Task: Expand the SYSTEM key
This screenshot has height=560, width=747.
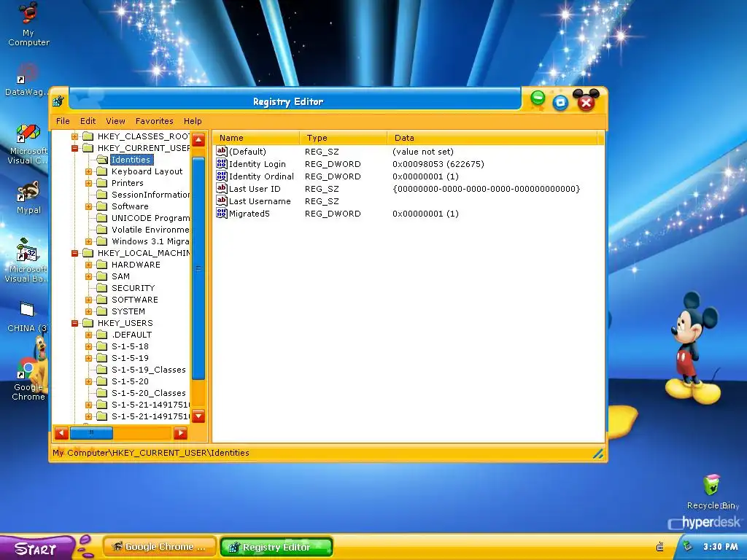Action: point(88,311)
